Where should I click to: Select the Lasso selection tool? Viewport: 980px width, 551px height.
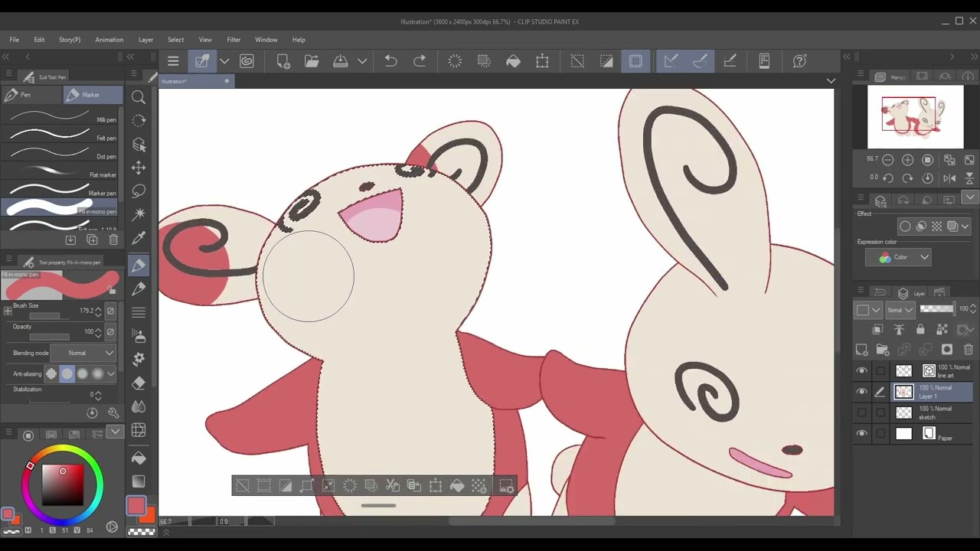point(139,191)
